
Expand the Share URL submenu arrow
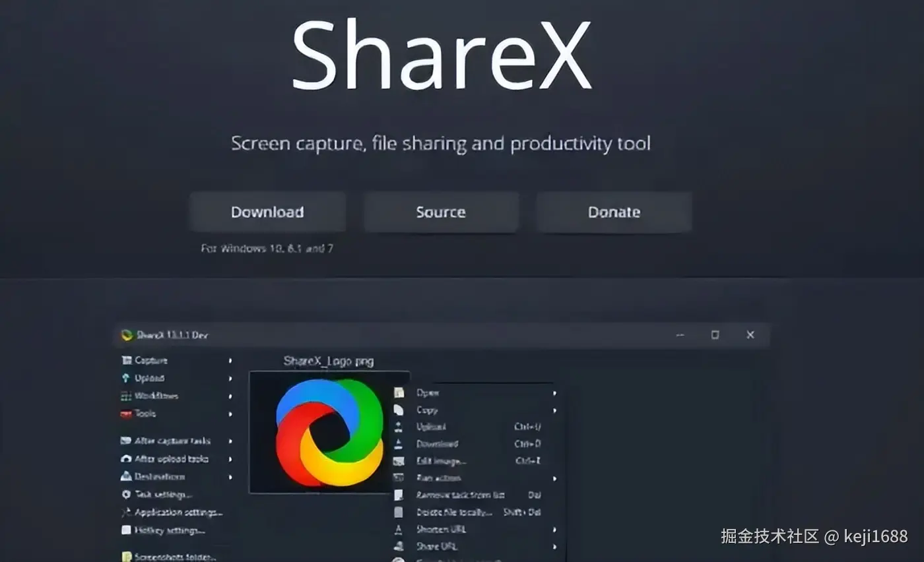[x=554, y=546]
